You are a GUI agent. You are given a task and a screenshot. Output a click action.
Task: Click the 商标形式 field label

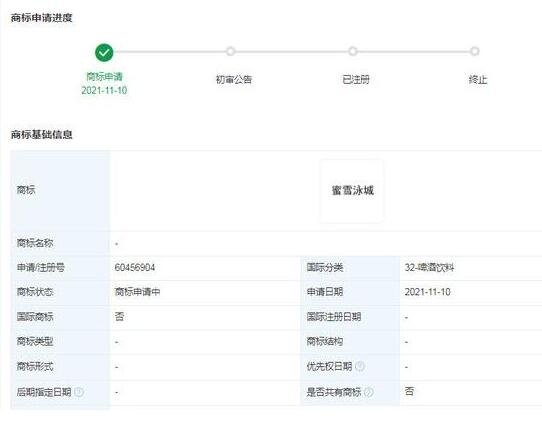click(x=35, y=366)
